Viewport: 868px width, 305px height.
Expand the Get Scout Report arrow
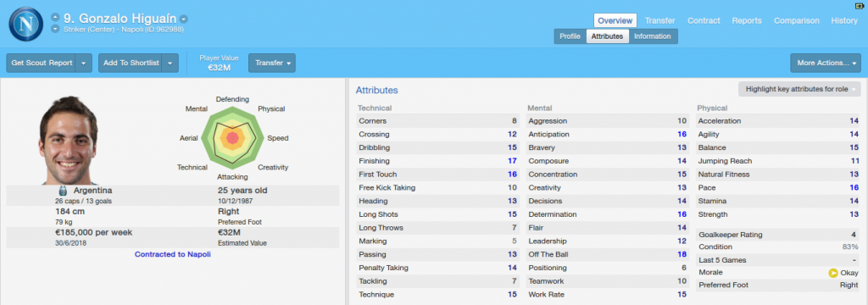(84, 63)
